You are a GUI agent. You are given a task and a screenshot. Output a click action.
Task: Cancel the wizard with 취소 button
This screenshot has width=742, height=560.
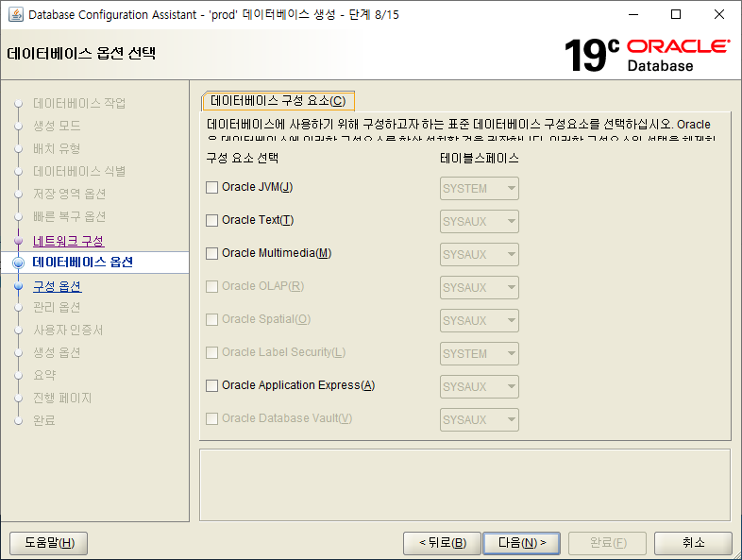tap(693, 542)
